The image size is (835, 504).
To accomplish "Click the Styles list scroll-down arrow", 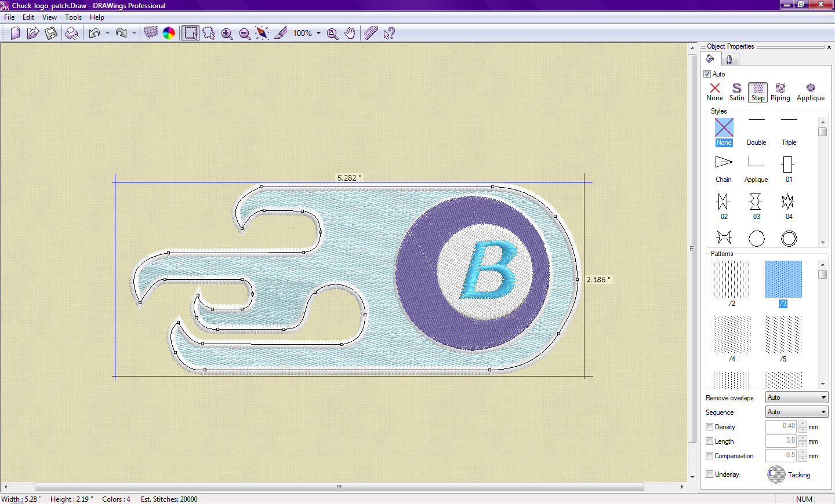I will 823,243.
